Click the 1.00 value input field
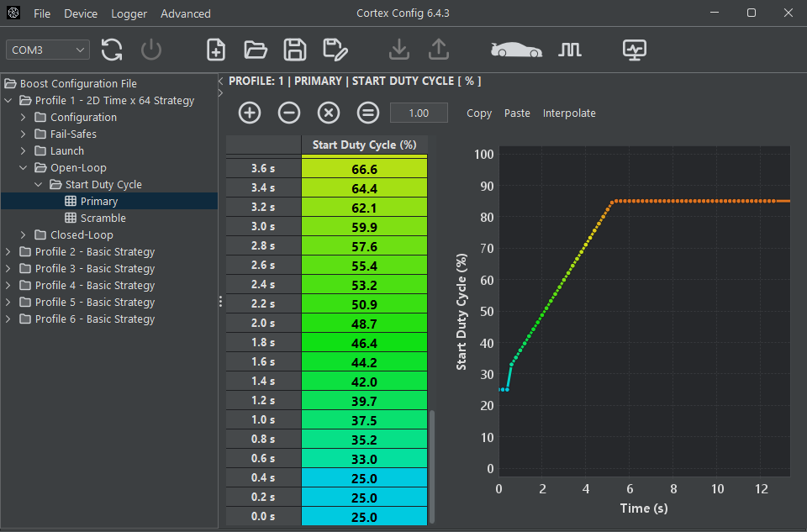Image resolution: width=807 pixels, height=532 pixels. point(419,113)
